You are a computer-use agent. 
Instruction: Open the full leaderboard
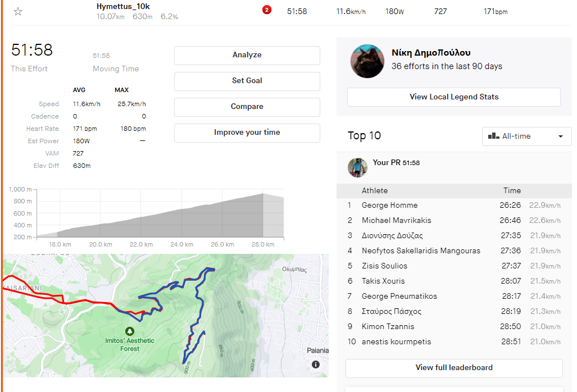(x=453, y=368)
